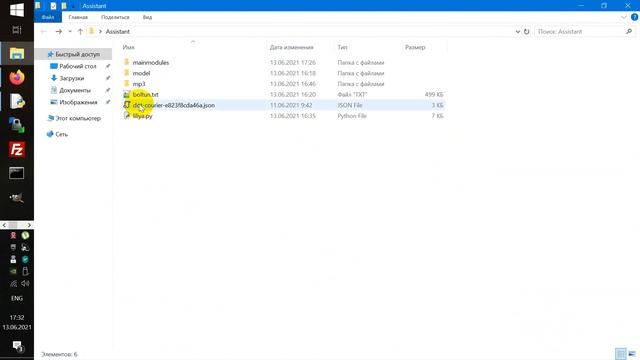Focus the search Assistant field
The height and width of the screenshot is (360, 640).
(x=580, y=31)
